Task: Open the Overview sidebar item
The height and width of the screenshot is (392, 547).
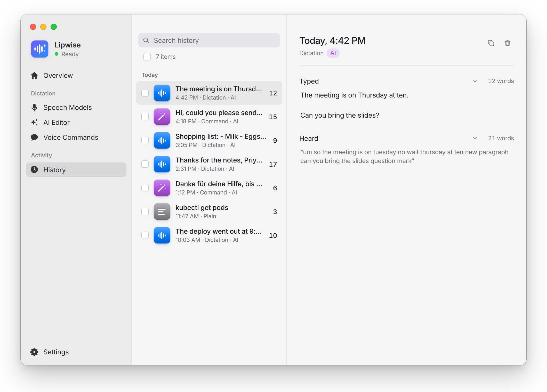Action: coord(76,76)
